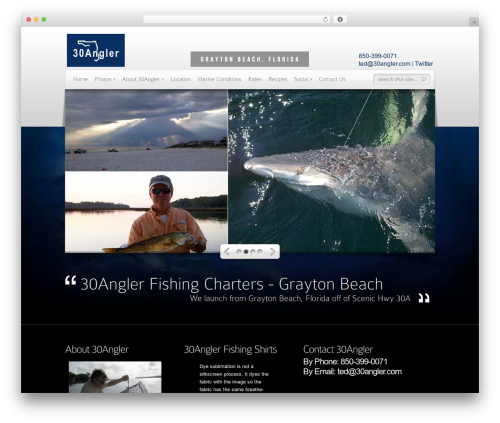This screenshot has width=500, height=423.
Task: Click the 30Angler Fishing Charters headline
Action: [x=231, y=284]
